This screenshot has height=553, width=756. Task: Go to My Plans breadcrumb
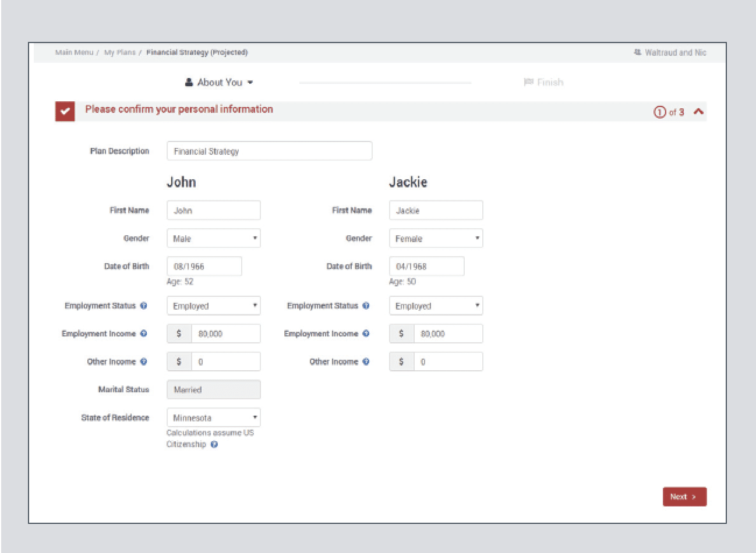click(x=119, y=52)
